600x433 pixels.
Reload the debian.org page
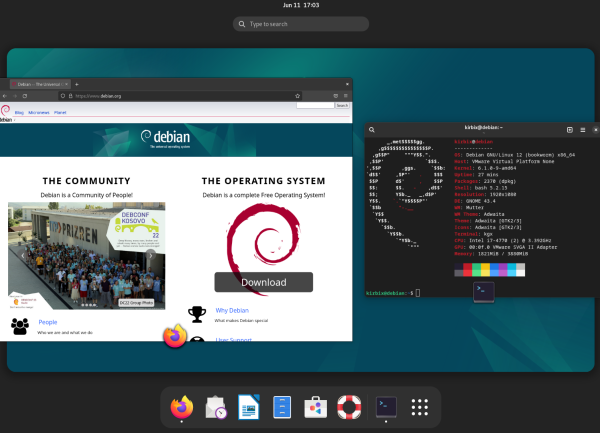point(25,96)
